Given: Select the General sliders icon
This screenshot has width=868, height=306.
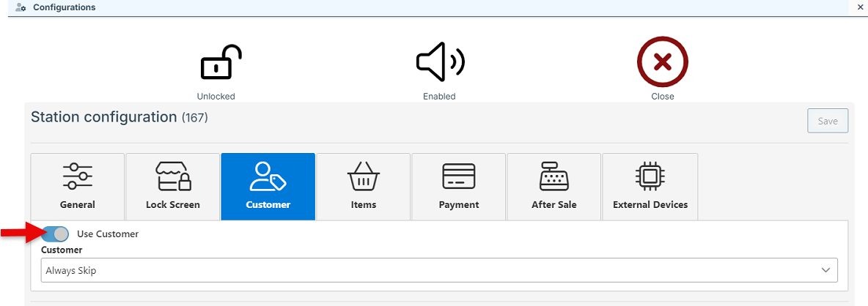Looking at the screenshot, I should (x=78, y=176).
